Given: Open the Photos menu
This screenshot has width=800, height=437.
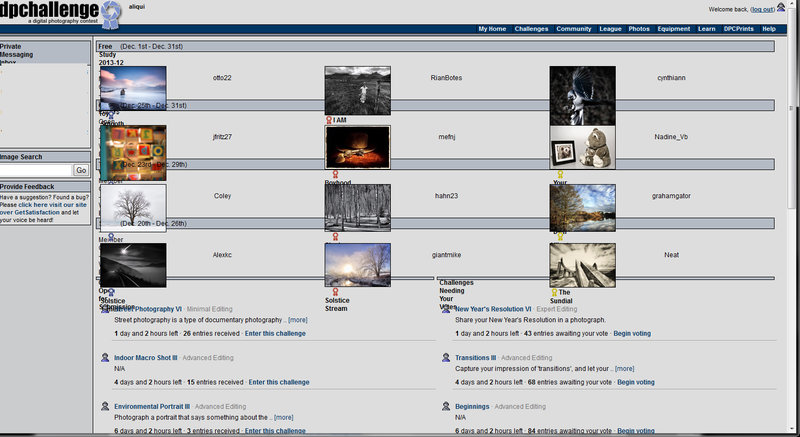Looking at the screenshot, I should [639, 29].
